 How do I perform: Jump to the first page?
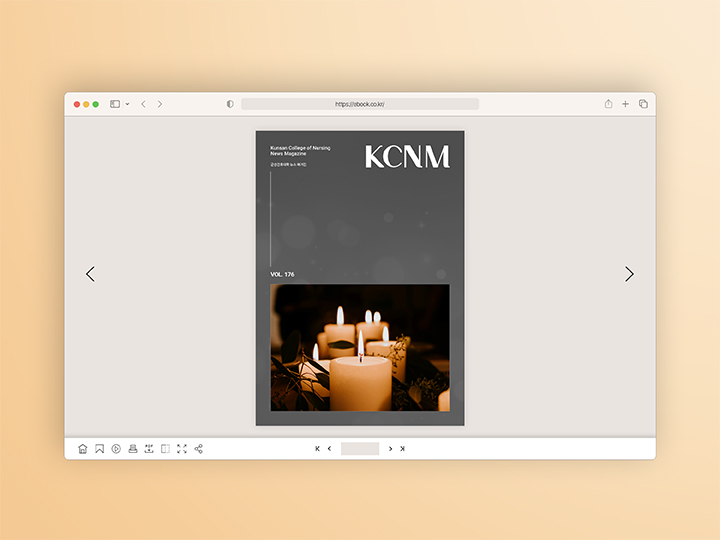point(317,449)
